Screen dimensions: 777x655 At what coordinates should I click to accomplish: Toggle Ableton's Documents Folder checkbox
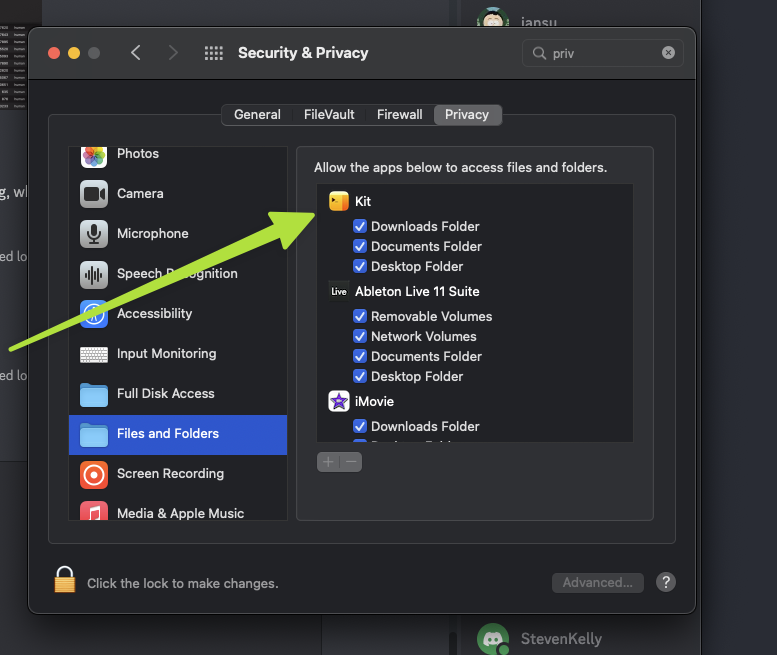click(x=360, y=356)
